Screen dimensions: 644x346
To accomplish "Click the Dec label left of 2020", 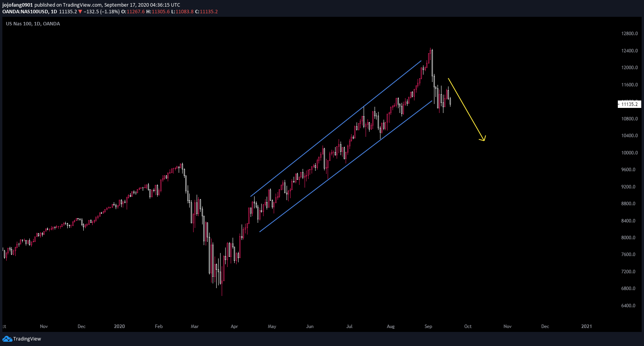I will pos(81,326).
